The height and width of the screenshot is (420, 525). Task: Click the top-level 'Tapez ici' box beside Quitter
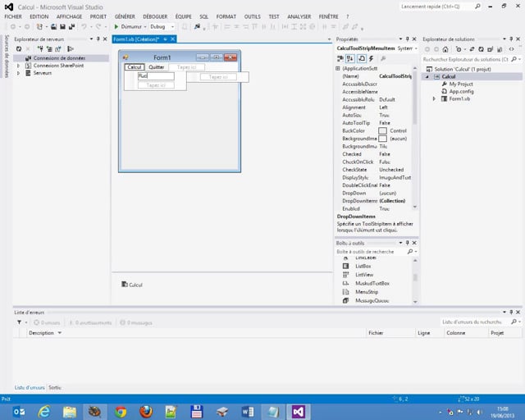(186, 67)
